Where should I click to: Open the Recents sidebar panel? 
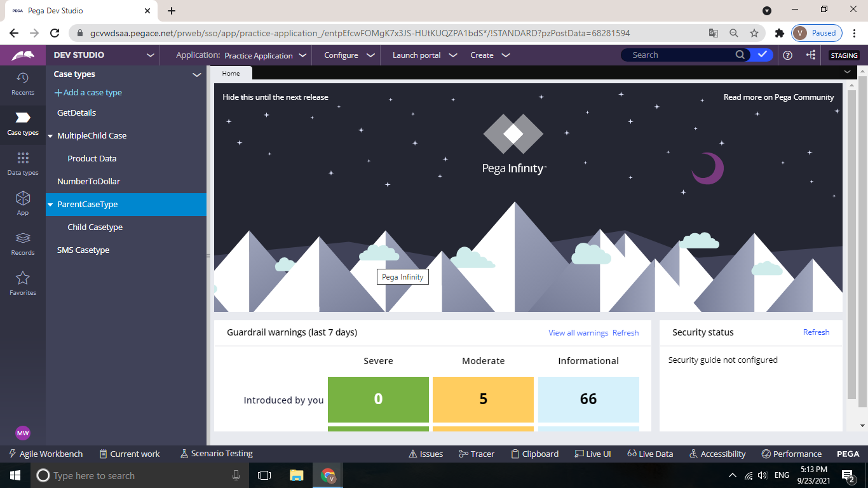[x=22, y=83]
